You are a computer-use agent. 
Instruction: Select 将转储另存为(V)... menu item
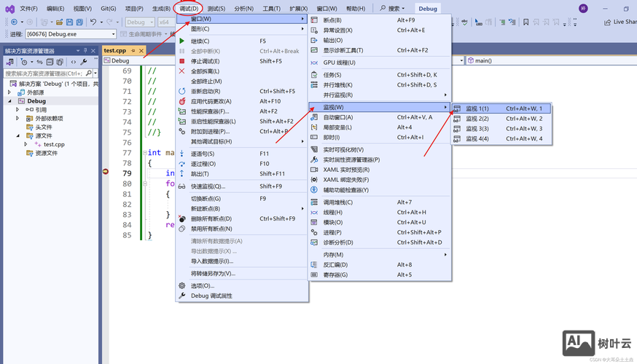(x=242, y=273)
